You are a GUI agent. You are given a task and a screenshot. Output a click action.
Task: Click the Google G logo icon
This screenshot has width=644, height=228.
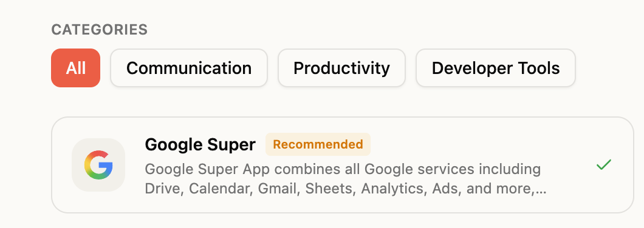[x=98, y=165]
